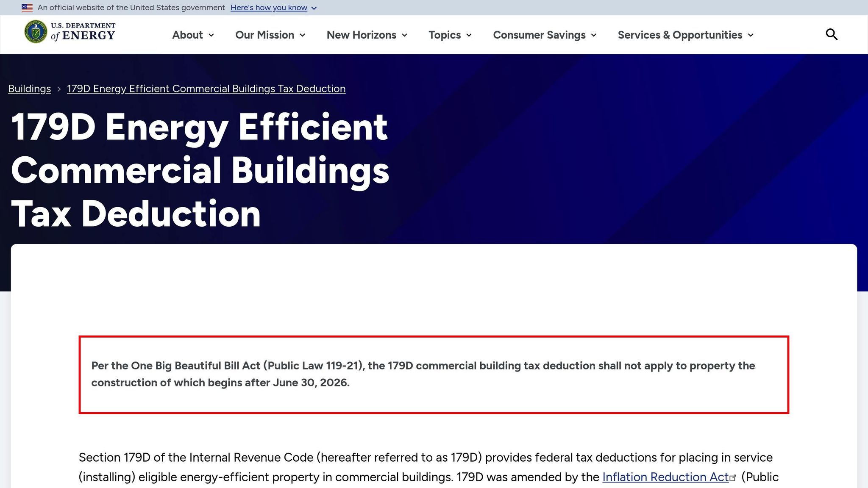The height and width of the screenshot is (488, 868).
Task: Expand the Services & Opportunities chevron
Action: (751, 35)
